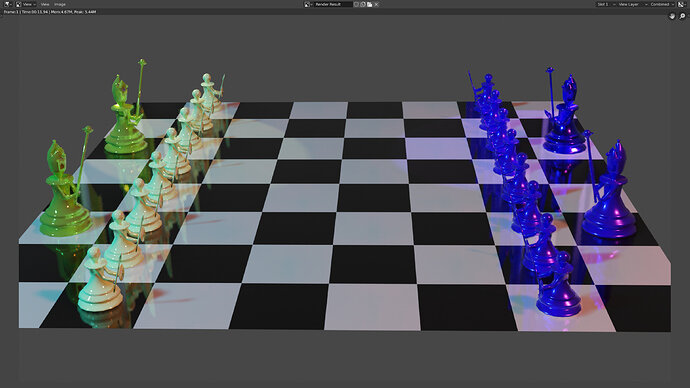Click the zoom magnifier icon

[x=682, y=16]
